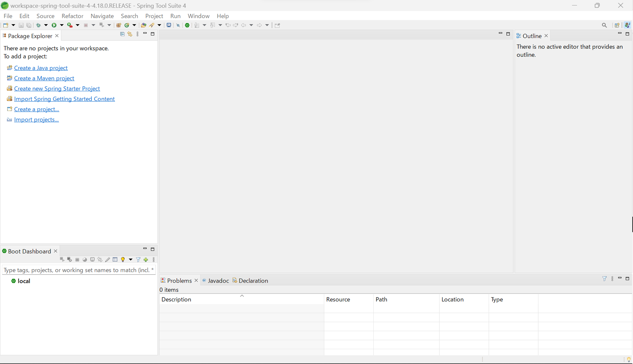
Task: Click the Create a Maven project link
Action: tap(44, 78)
